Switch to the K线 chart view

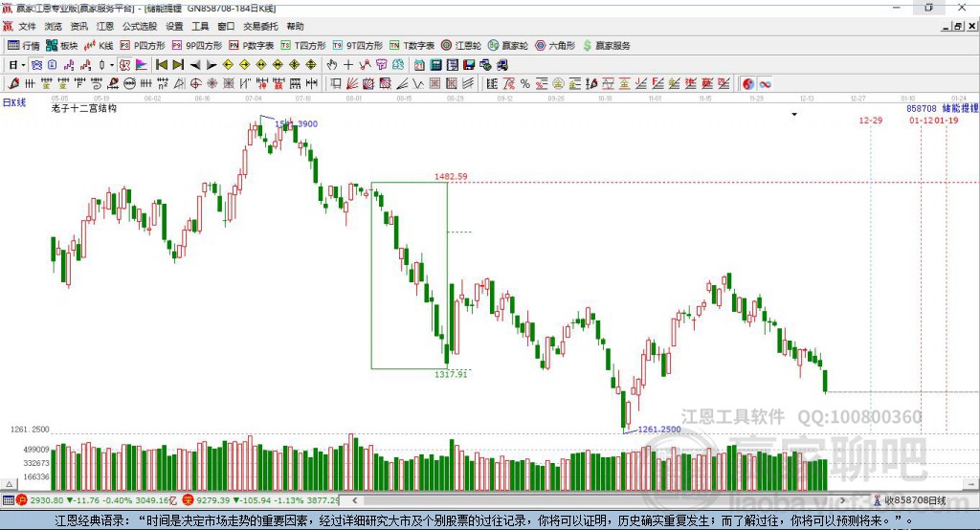[x=99, y=46]
